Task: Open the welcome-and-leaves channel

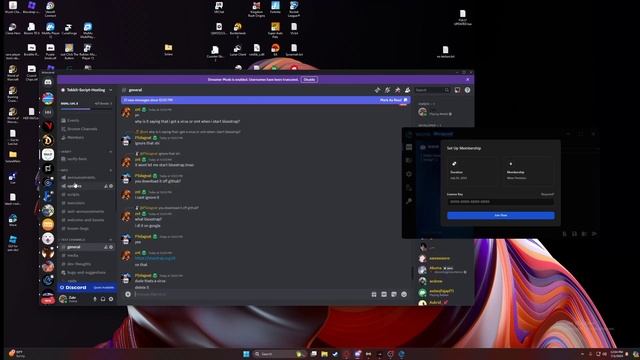Action: [x=87, y=220]
